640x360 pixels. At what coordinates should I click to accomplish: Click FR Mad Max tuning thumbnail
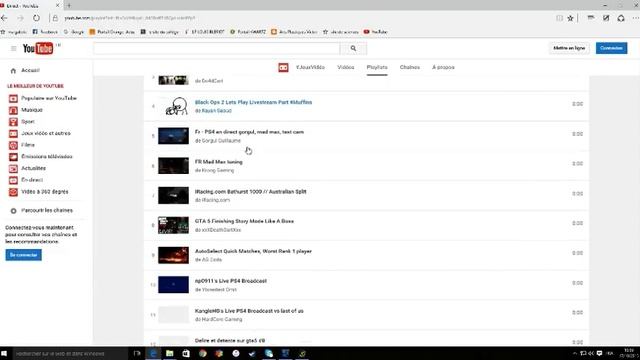point(173,166)
